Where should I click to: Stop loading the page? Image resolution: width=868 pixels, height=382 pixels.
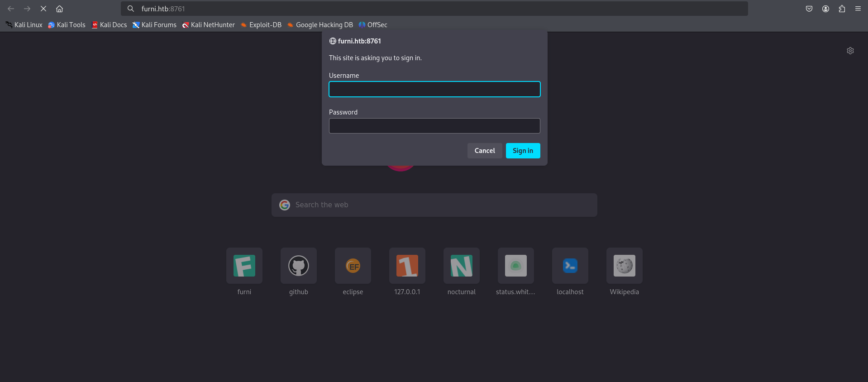(x=43, y=9)
